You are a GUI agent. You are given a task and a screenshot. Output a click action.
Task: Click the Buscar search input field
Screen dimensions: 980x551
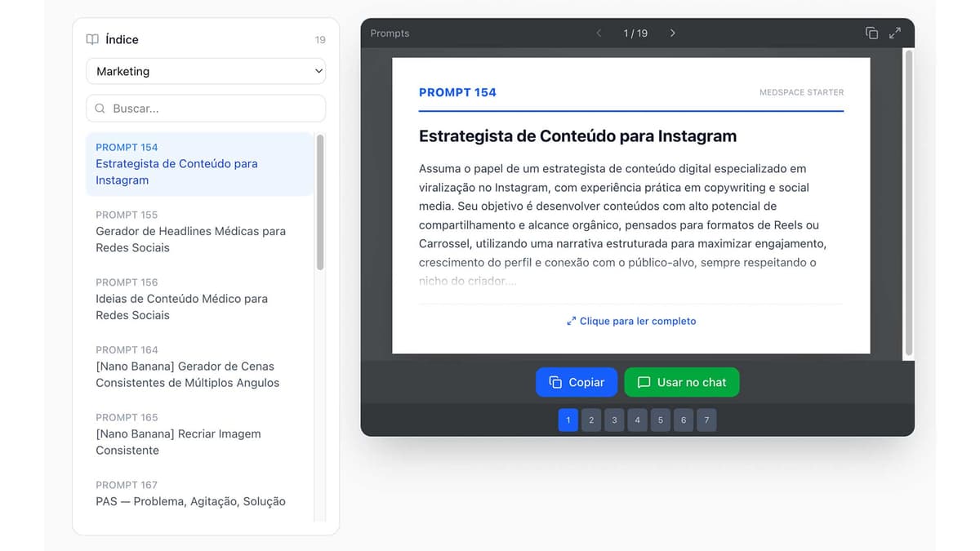coord(204,108)
